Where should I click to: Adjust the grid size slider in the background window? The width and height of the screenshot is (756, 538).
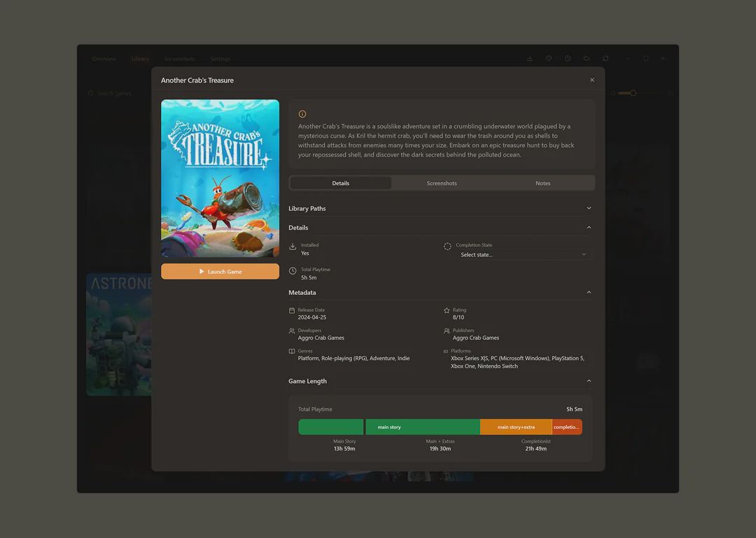click(633, 93)
